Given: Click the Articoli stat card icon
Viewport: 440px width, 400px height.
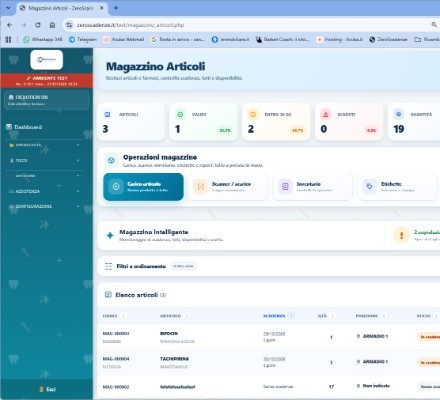Looking at the screenshot, I should [x=107, y=114].
